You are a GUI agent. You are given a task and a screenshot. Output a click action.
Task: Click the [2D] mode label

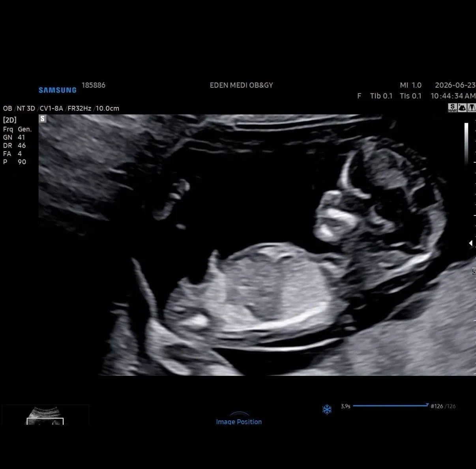(x=10, y=120)
